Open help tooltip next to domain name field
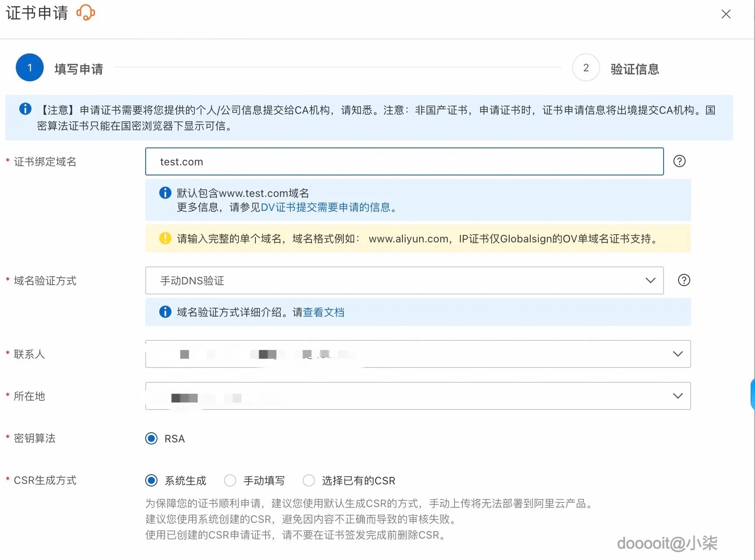This screenshot has height=560, width=755. pos(679,161)
